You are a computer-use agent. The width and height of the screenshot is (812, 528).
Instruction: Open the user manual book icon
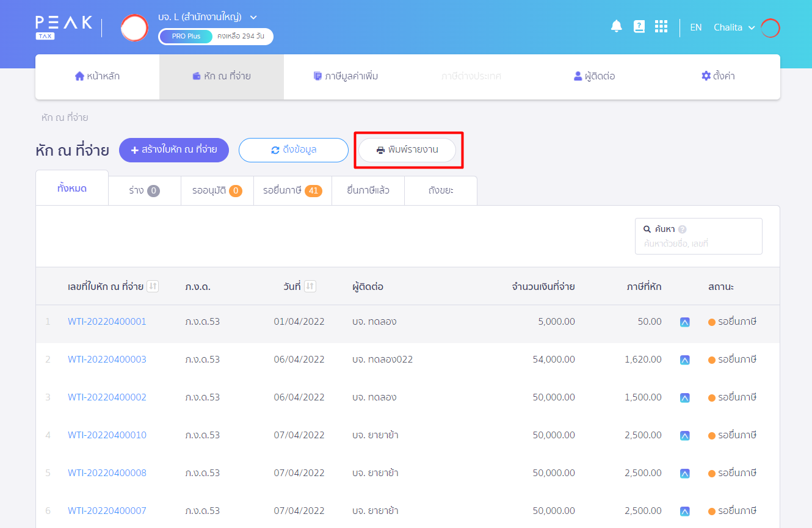click(x=639, y=26)
